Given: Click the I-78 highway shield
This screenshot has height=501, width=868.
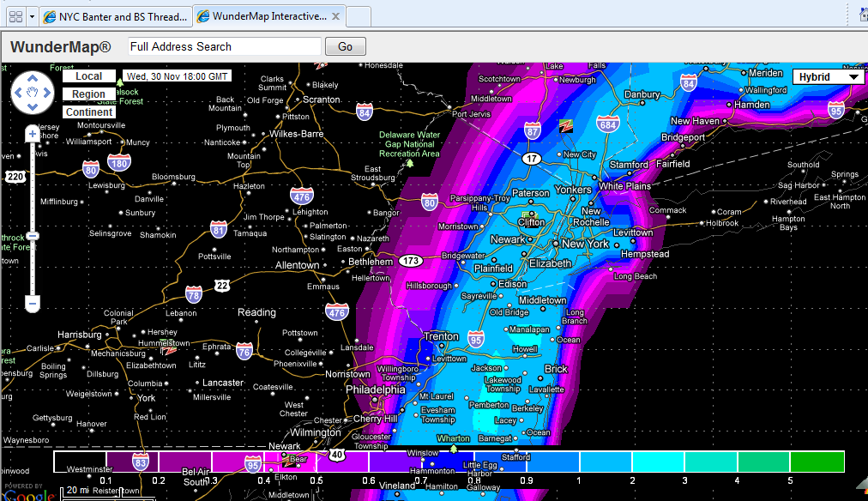Looking at the screenshot, I should [194, 294].
